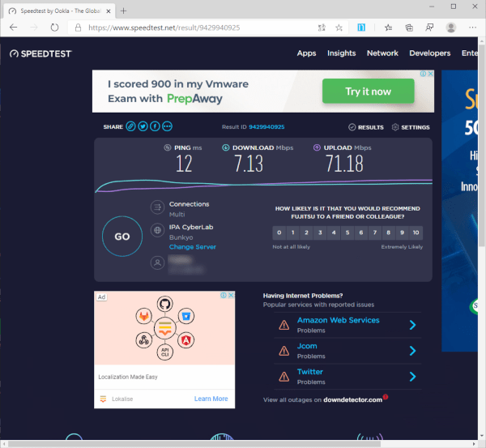
Task: Expand Jcom problems chevron
Action: 412,351
